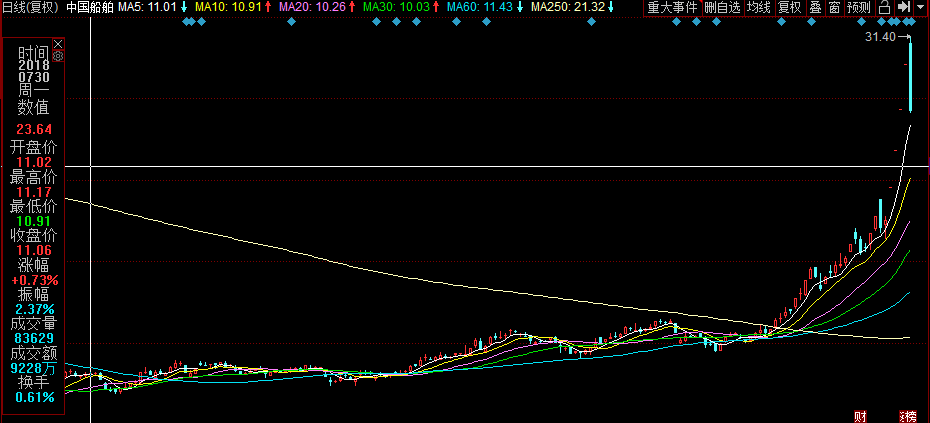Select the 中国船舶 stock name
The width and height of the screenshot is (930, 423).
point(90,8)
